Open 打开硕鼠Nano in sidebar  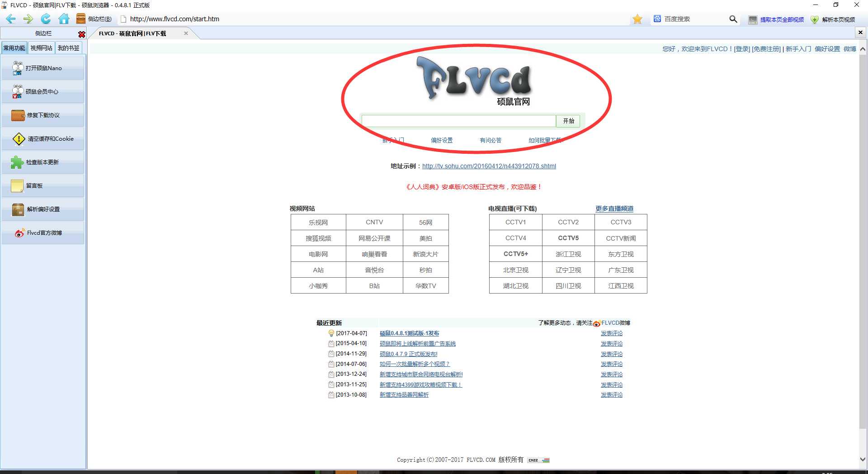(43, 68)
